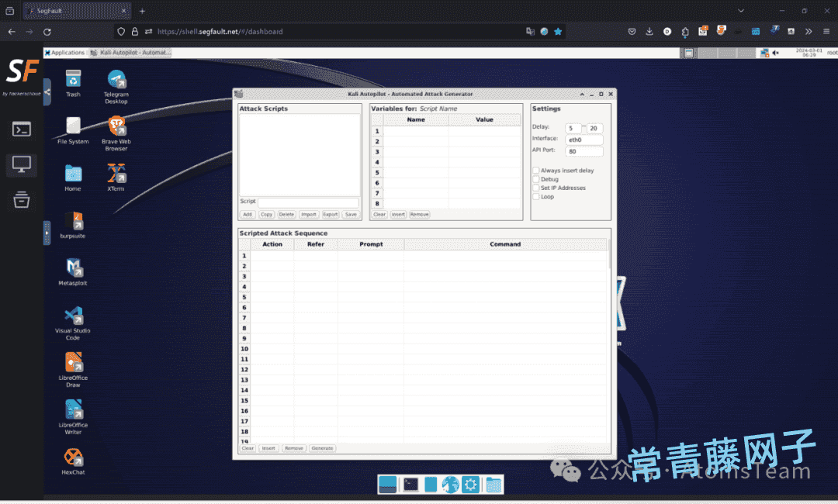Open file drawer icon in SegFault sidebar
The height and width of the screenshot is (504, 838).
click(x=22, y=200)
